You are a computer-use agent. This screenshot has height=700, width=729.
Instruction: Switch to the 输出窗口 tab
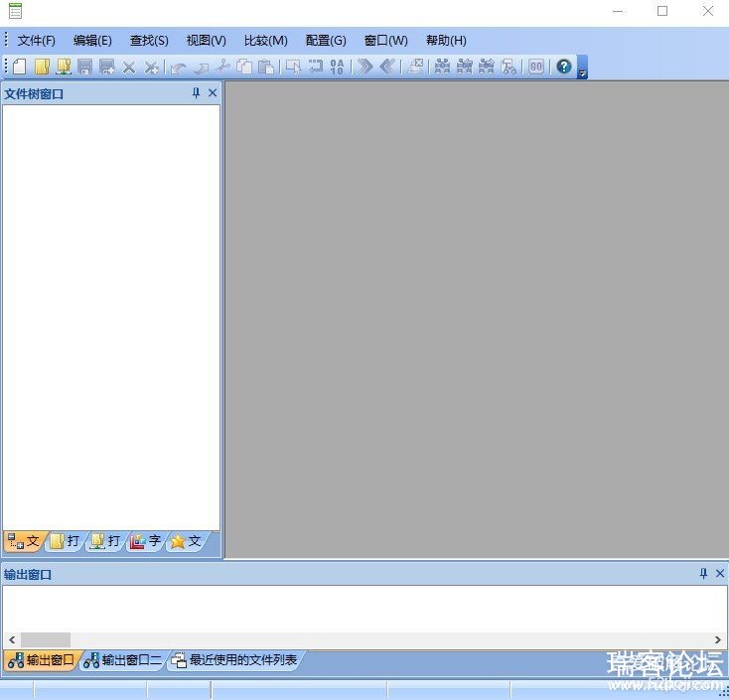click(42, 660)
